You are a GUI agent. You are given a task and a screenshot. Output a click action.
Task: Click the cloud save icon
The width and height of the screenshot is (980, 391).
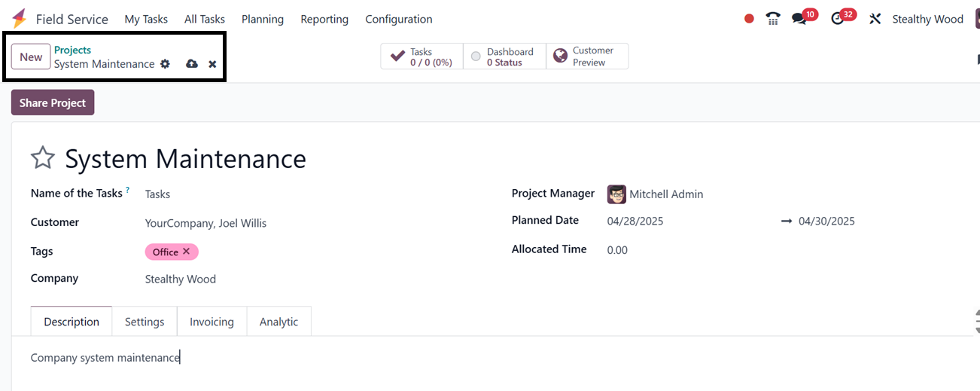click(x=192, y=64)
